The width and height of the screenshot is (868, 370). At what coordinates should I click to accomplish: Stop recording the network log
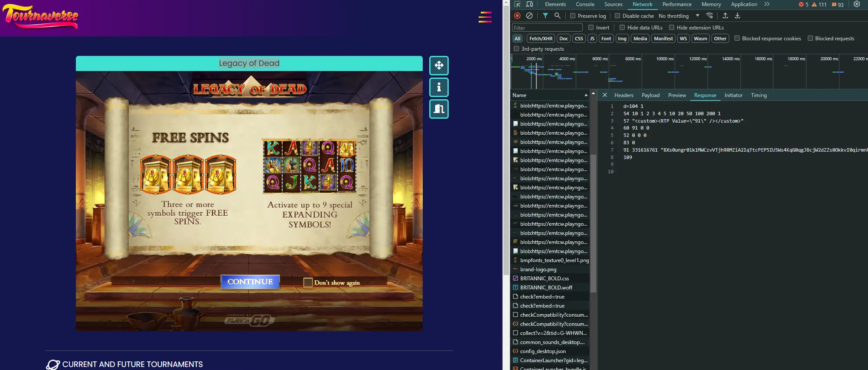coord(517,16)
